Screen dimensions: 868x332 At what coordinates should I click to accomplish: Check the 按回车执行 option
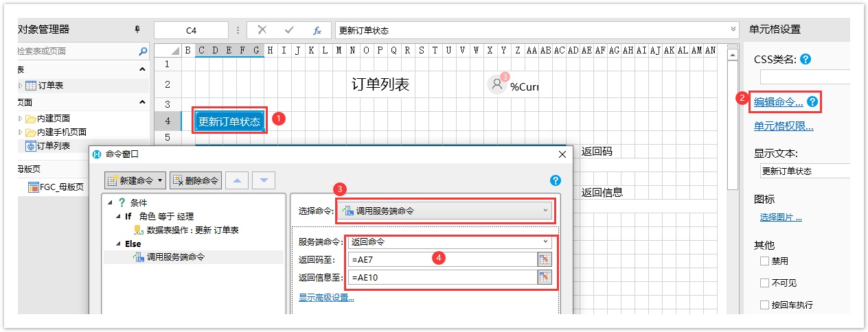click(764, 305)
